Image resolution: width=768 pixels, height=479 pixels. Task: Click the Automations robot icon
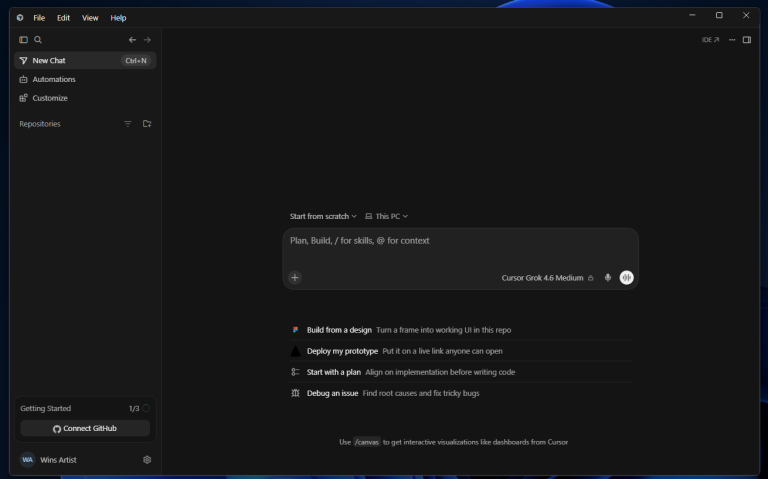coord(23,79)
